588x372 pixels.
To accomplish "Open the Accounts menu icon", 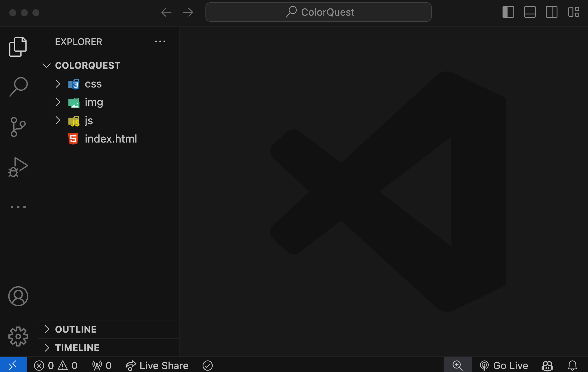I will click(x=18, y=296).
